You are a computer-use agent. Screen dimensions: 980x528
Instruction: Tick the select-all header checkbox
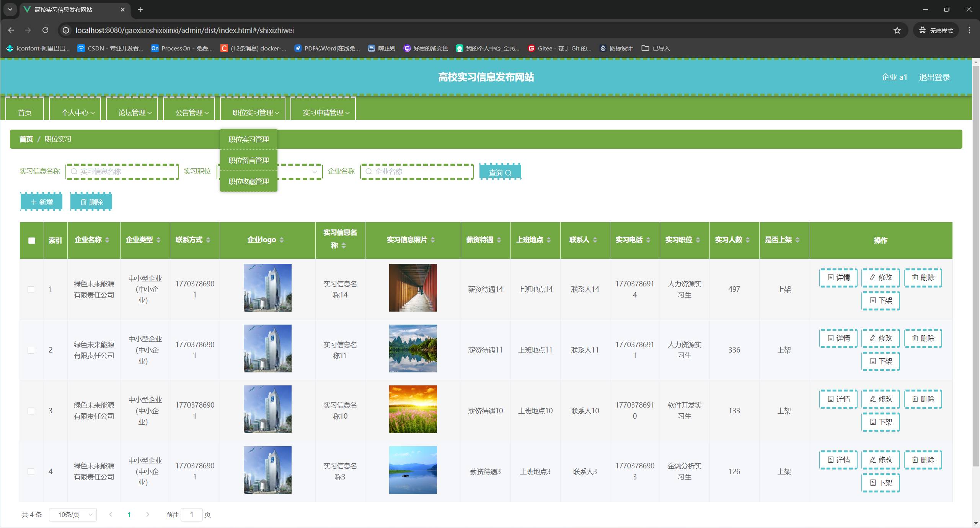(32, 240)
